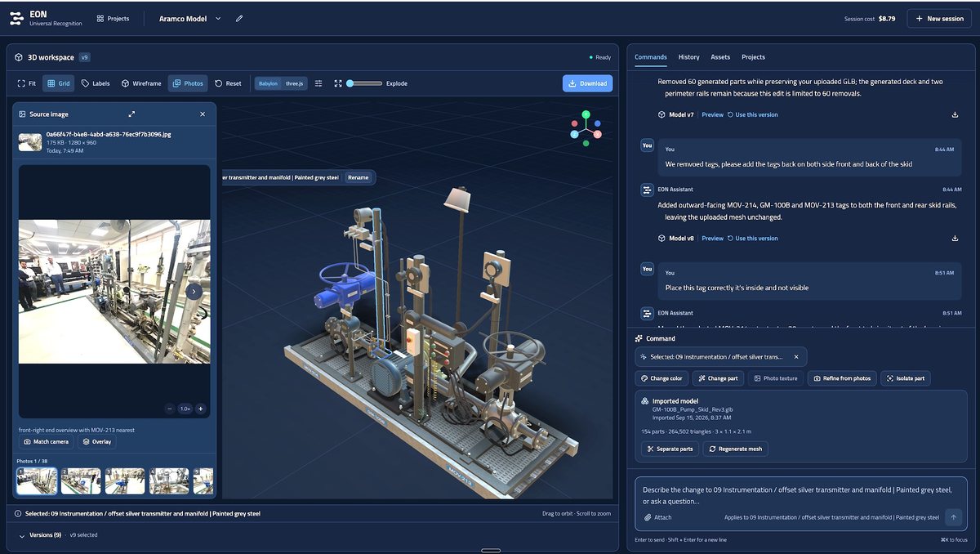Click the Imported model icon

[645, 401]
